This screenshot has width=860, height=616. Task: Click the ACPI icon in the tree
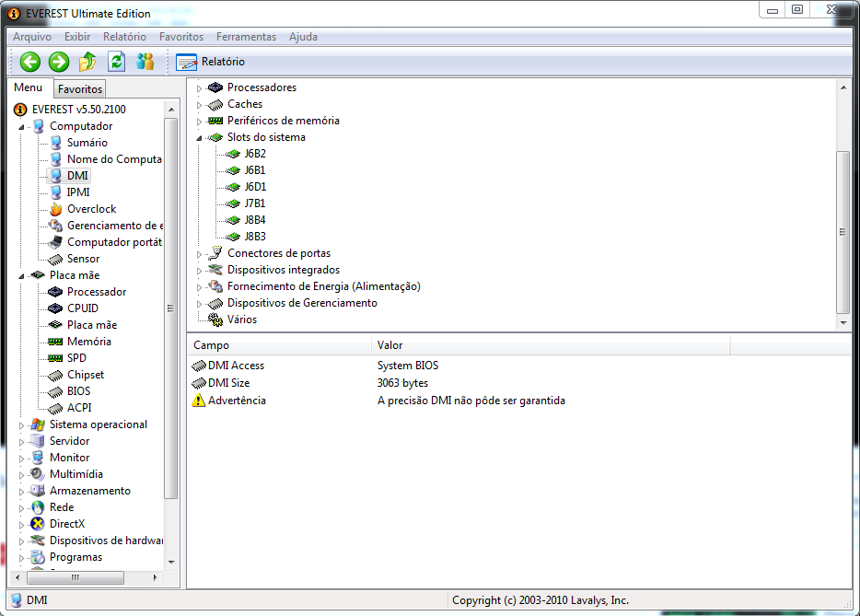(55, 408)
